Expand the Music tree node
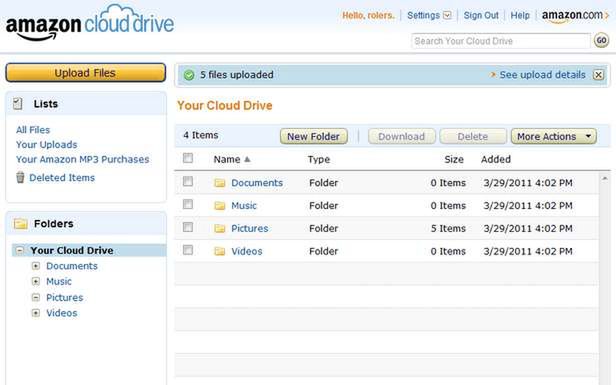 [x=36, y=281]
